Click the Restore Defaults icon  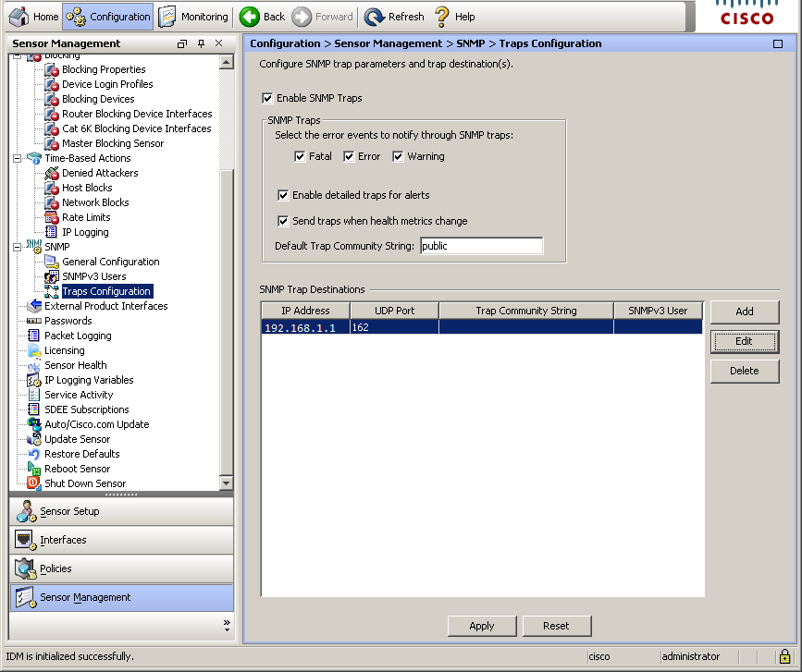34,454
